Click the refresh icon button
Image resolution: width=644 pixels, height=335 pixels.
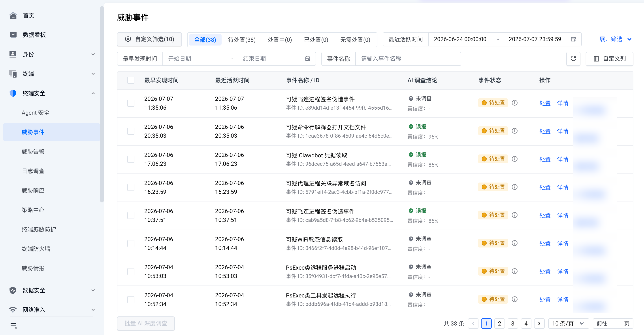(573, 59)
